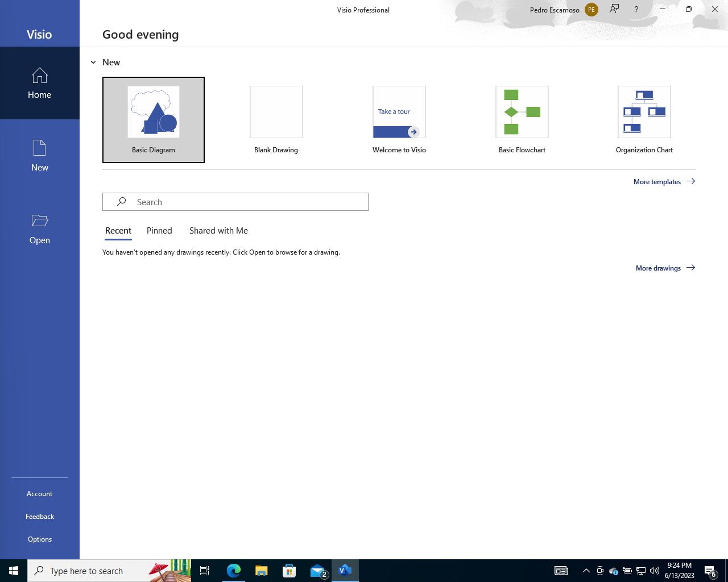Open the Account page
This screenshot has height=582, width=728.
click(x=40, y=494)
